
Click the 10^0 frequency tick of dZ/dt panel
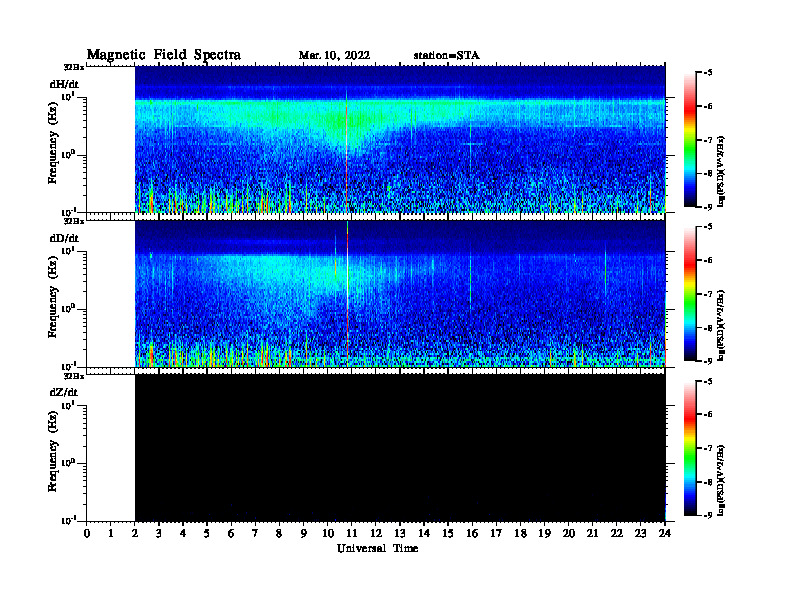pyautogui.click(x=69, y=462)
